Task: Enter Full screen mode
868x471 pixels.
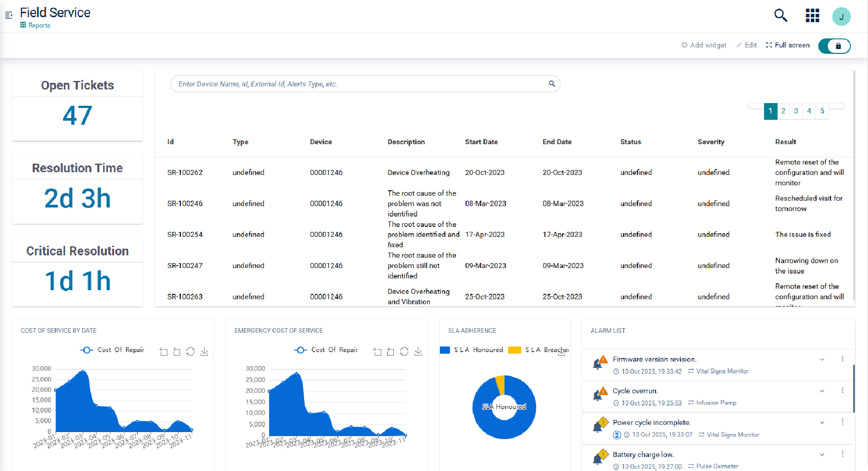Action: (787, 45)
